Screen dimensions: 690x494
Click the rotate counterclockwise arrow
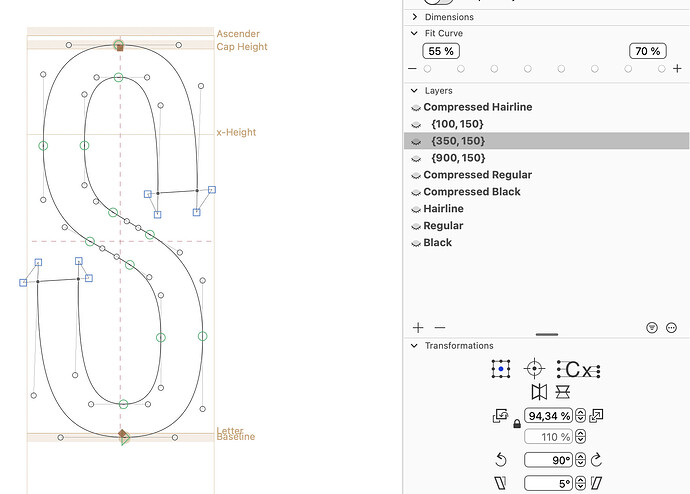tap(501, 460)
